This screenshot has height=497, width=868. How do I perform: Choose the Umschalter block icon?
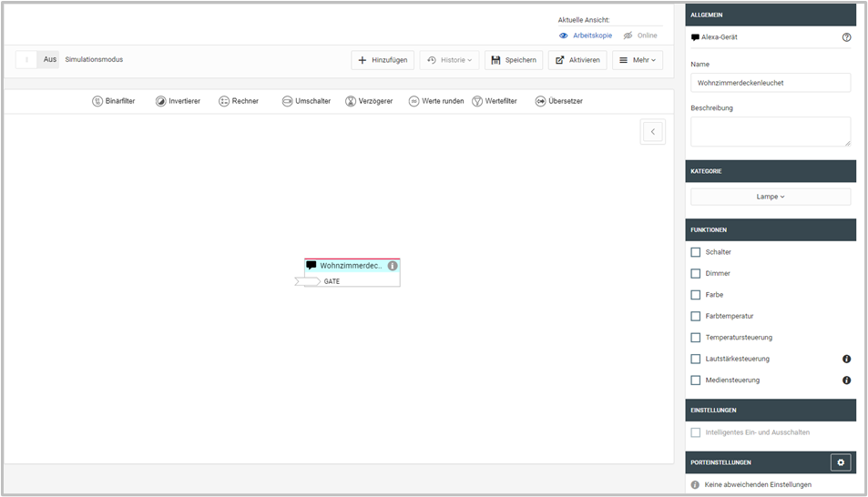point(287,101)
